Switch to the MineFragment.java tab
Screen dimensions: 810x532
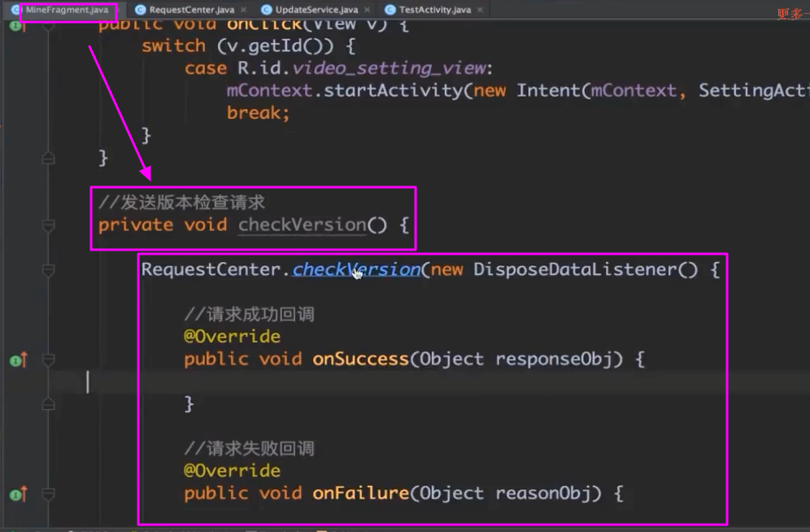pos(67,10)
